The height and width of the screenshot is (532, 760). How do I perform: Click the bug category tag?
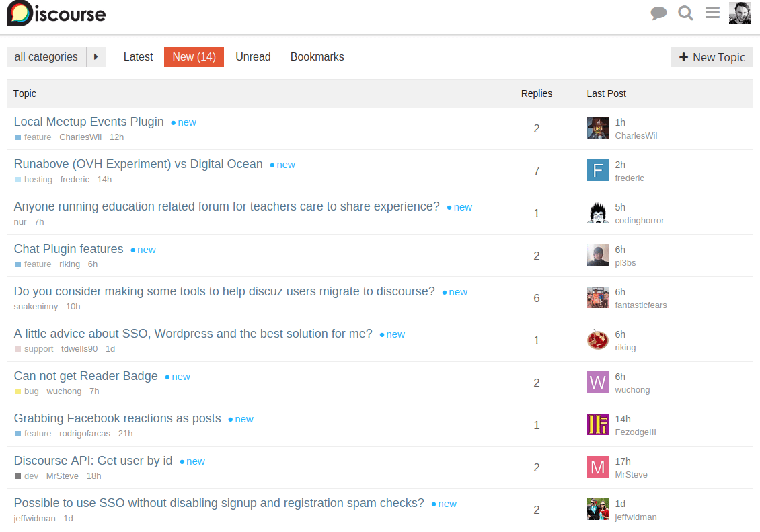pyautogui.click(x=31, y=391)
